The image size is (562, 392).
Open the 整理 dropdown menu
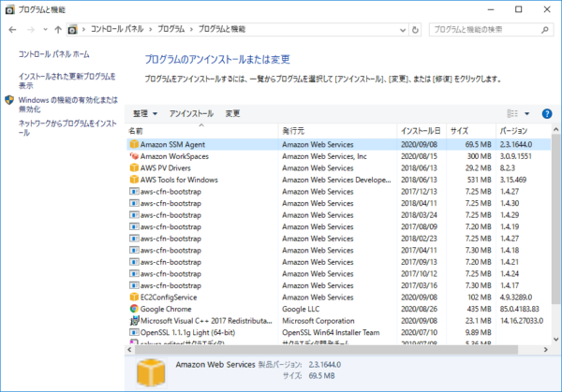pyautogui.click(x=145, y=113)
